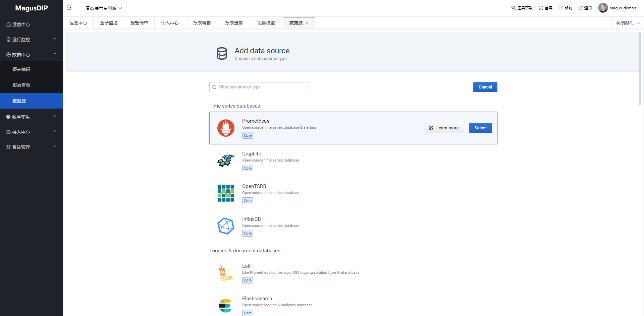Click the 帮助 help question icon
Image resolution: width=644 pixels, height=316 pixels.
pyautogui.click(x=560, y=8)
